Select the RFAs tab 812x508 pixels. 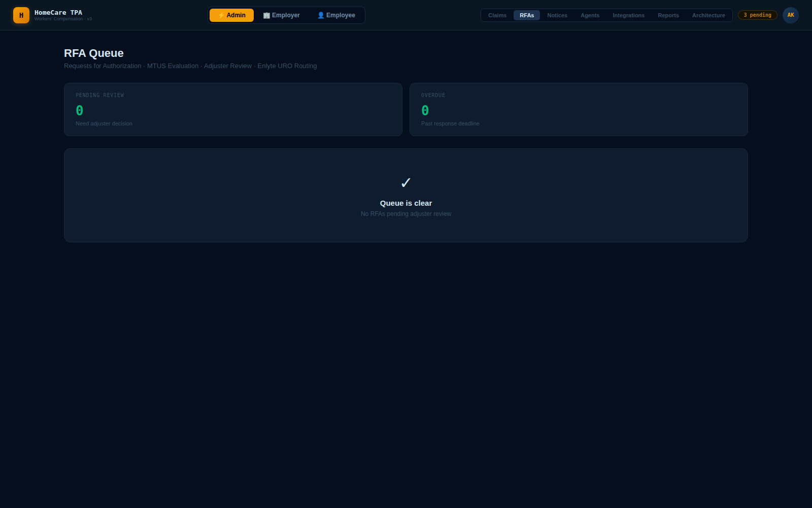point(527,15)
